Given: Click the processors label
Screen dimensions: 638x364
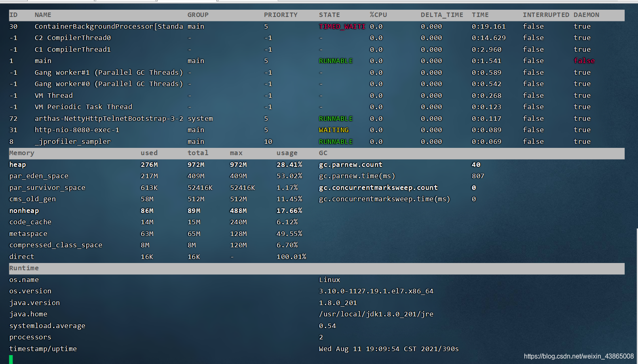Looking at the screenshot, I should coord(30,337).
